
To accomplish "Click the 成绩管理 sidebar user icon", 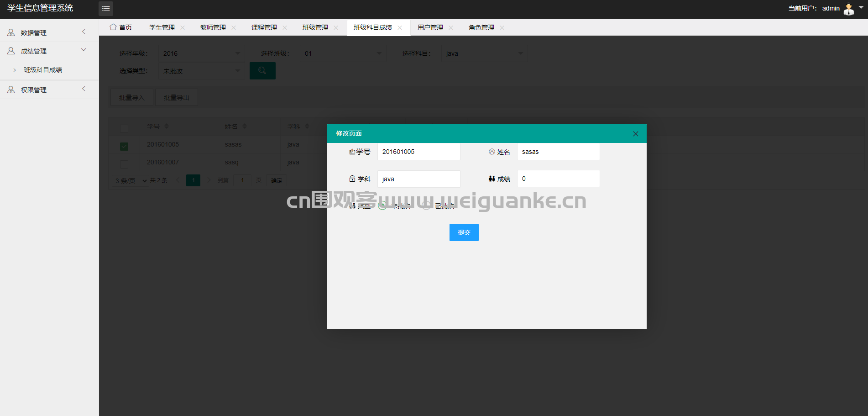I will pyautogui.click(x=11, y=51).
